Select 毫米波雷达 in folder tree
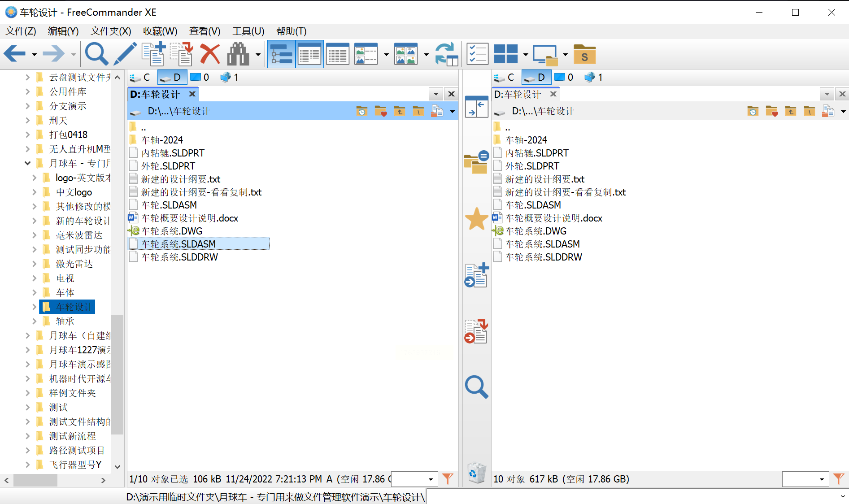Image resolution: width=849 pixels, height=504 pixels. click(79, 235)
